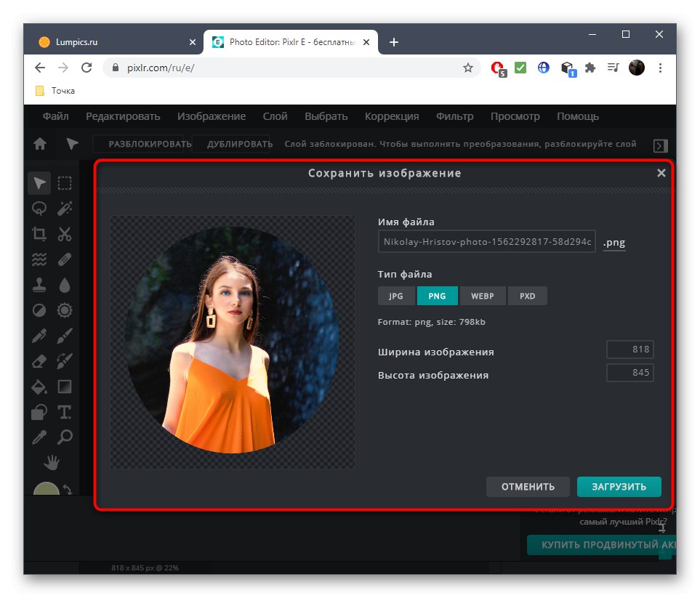Select the Gradient square tool

pyautogui.click(x=65, y=387)
